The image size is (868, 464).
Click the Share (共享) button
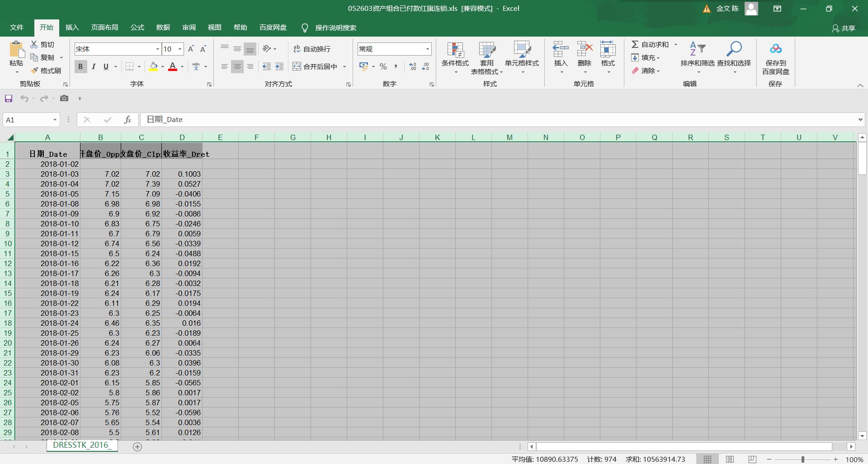(x=844, y=28)
